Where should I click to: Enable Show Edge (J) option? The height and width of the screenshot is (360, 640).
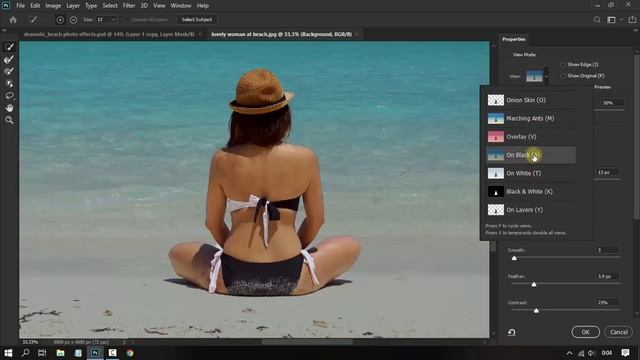tap(579, 64)
